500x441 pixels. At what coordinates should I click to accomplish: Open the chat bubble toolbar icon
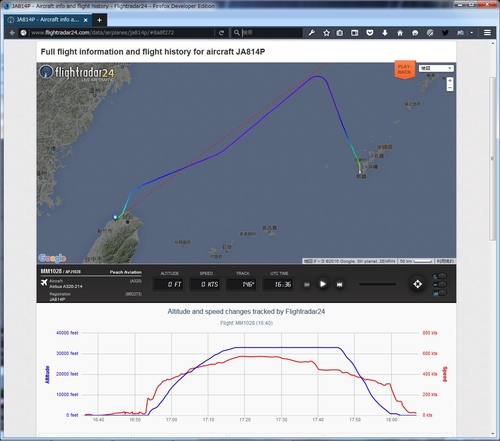coord(415,33)
